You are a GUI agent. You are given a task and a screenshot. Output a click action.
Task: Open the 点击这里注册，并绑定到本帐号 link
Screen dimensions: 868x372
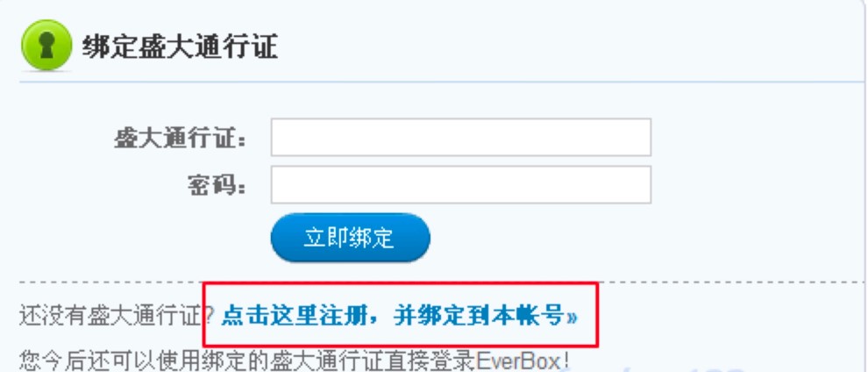399,317
